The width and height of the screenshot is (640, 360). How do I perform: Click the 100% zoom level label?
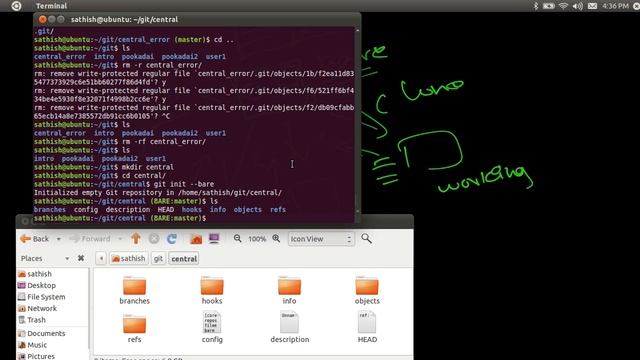tap(257, 239)
